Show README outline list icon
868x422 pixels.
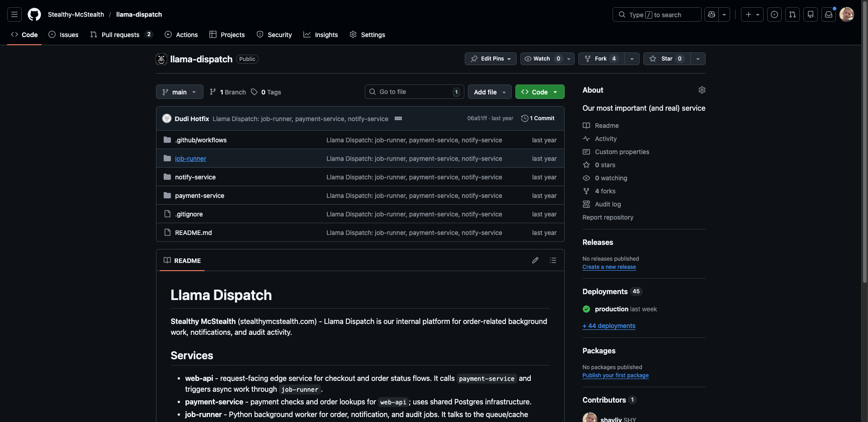point(553,260)
